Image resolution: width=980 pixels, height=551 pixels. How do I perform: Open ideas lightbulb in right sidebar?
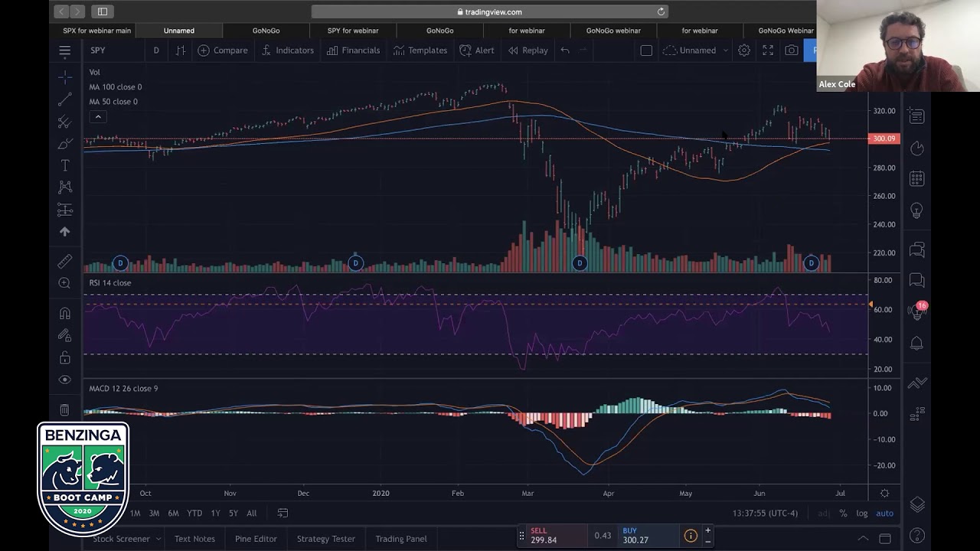(x=916, y=210)
